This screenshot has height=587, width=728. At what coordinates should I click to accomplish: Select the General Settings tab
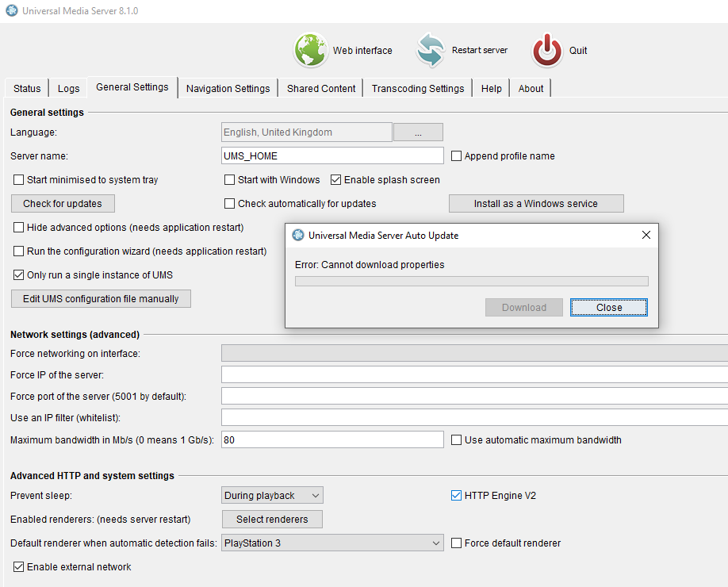[132, 87]
